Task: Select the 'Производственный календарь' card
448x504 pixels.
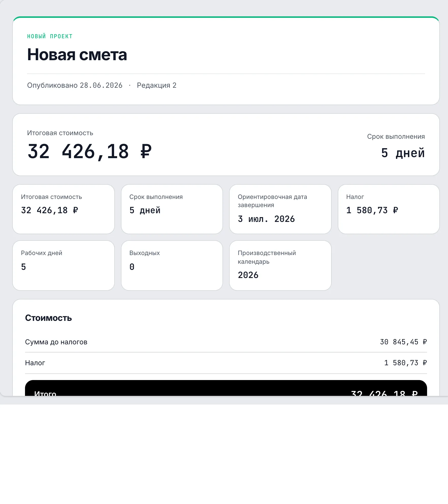Action: tap(280, 266)
